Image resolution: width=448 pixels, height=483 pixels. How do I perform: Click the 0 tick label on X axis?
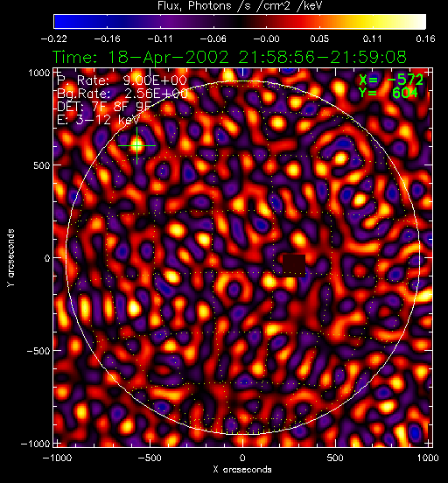pos(242,458)
